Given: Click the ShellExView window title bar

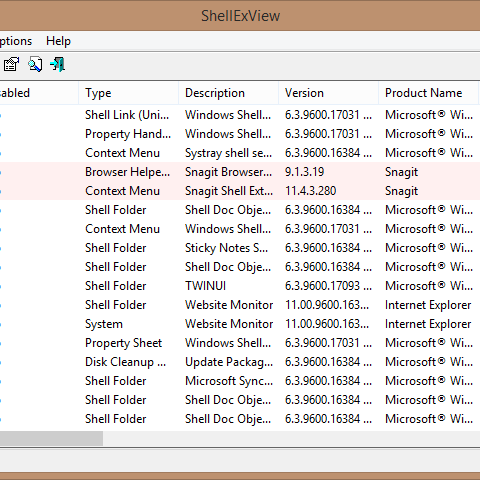Looking at the screenshot, I should pos(240,16).
